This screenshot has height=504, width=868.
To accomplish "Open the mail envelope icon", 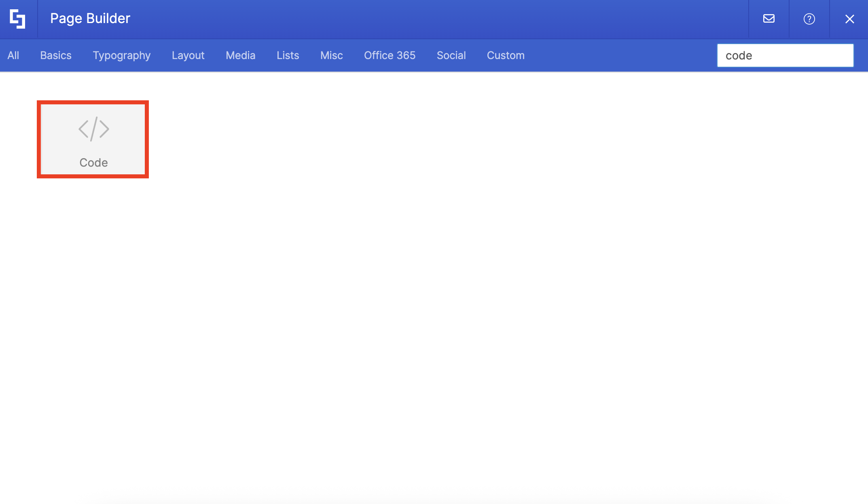I will click(768, 19).
